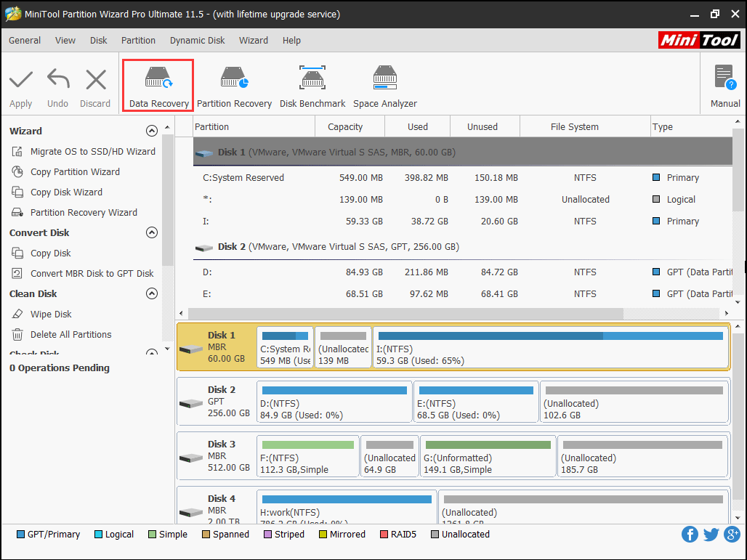The image size is (747, 560).
Task: Select the E: partition row in the list
Action: pos(463,294)
